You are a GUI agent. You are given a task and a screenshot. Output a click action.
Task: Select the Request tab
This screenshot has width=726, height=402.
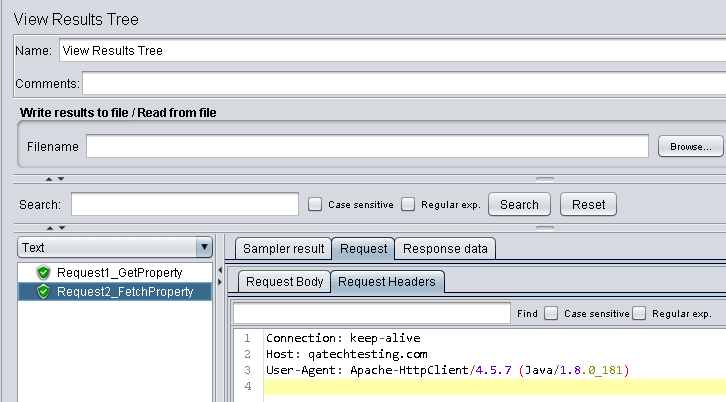tap(363, 249)
